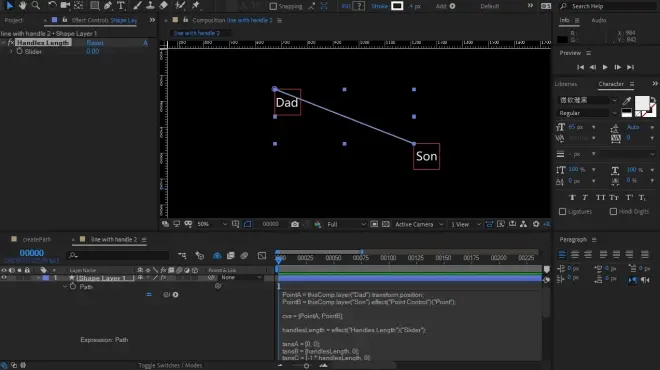Click the timeline zoom slider

[306, 366]
